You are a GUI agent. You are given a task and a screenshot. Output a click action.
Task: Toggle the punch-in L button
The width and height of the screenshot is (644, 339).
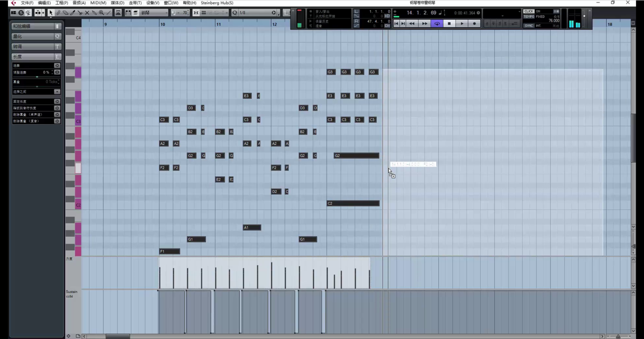[356, 11]
